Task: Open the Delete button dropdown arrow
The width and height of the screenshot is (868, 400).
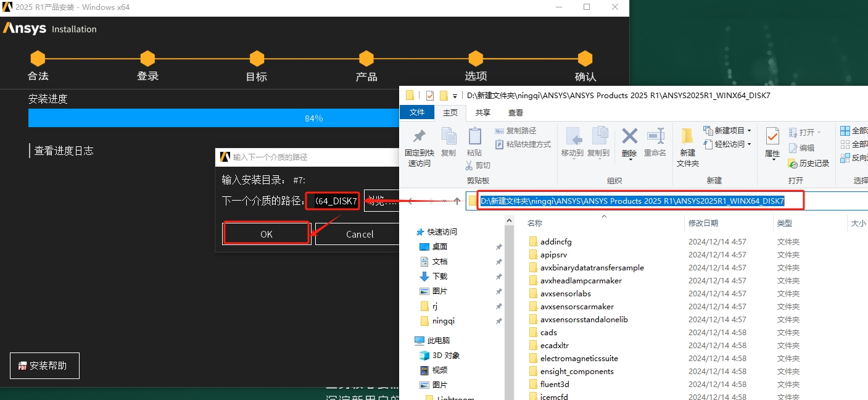Action: click(629, 161)
